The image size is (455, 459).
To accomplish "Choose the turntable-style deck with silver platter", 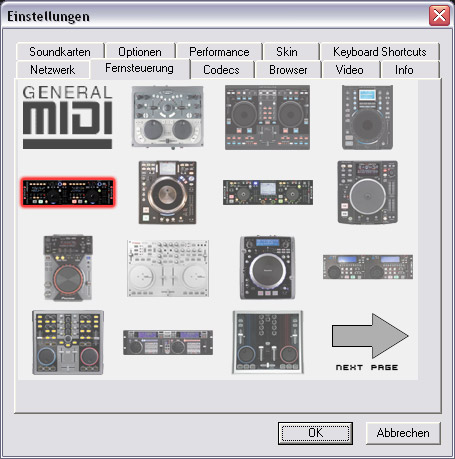I will click(168, 192).
